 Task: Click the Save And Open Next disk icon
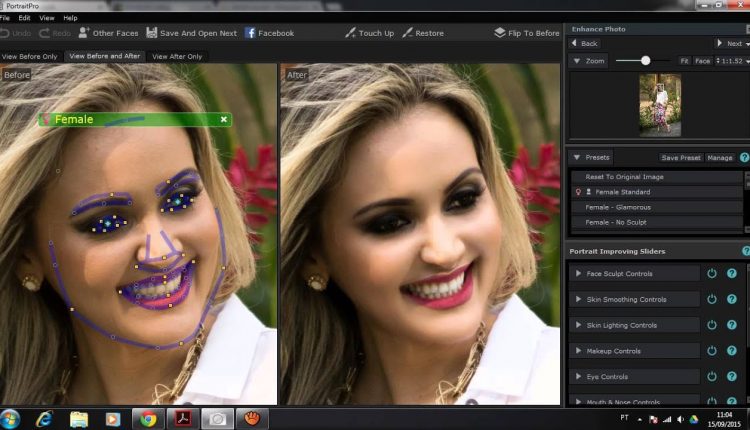point(152,33)
